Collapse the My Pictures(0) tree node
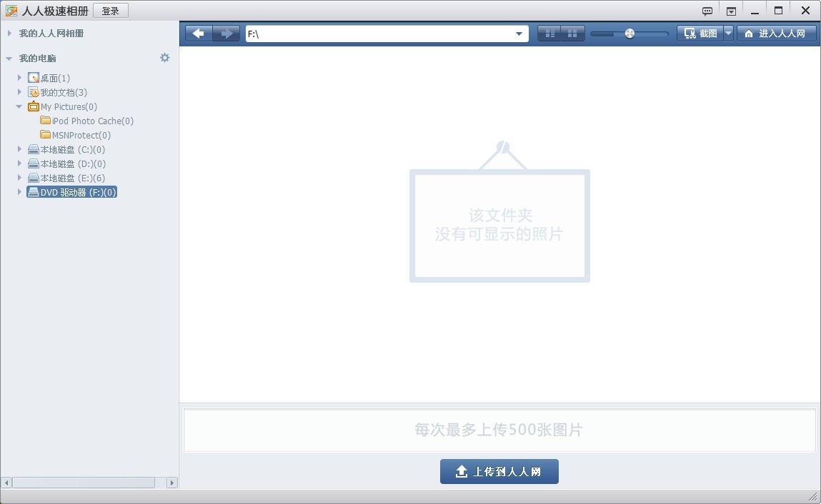Image resolution: width=821 pixels, height=504 pixels. click(19, 106)
